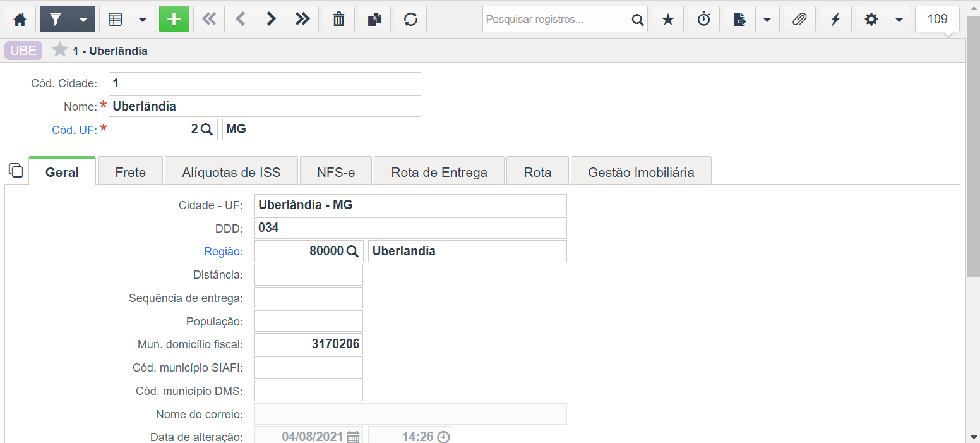Go to the next record
This screenshot has height=443, width=980.
pos(272,20)
